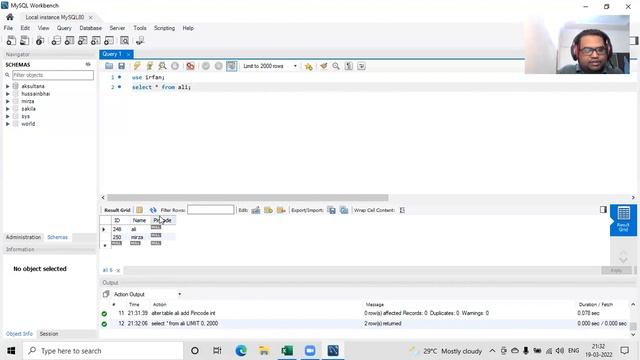Insert a new row in result grid
640x360 pixels.
pos(268,210)
